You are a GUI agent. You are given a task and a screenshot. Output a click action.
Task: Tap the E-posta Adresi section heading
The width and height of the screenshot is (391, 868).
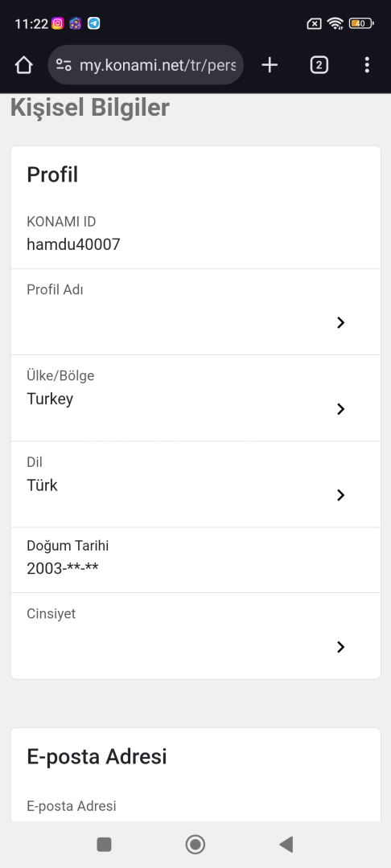coord(97,756)
